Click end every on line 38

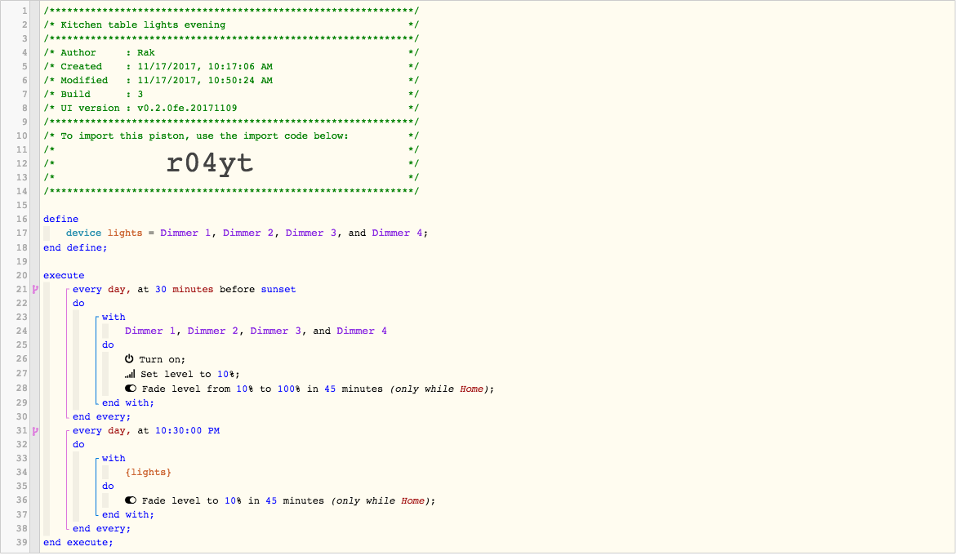[x=101, y=529]
